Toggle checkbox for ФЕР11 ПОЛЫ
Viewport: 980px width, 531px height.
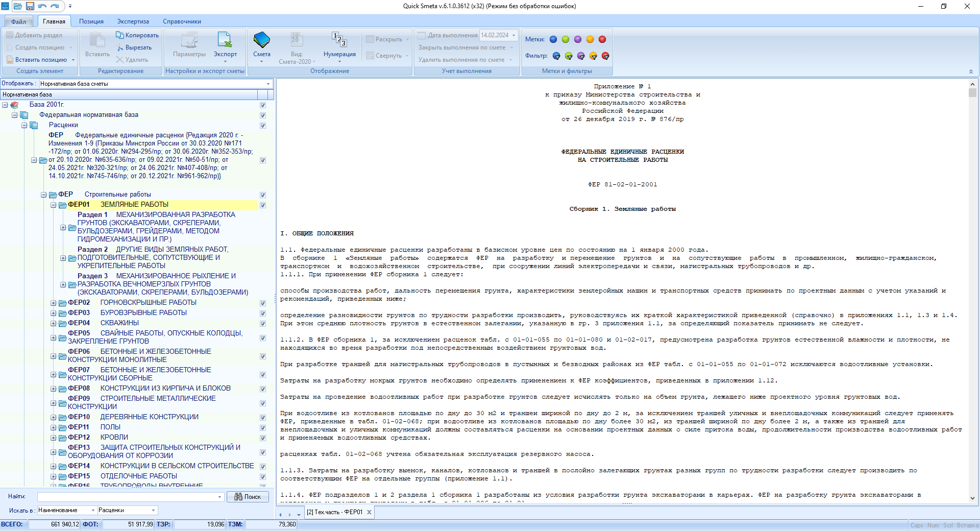(x=263, y=428)
